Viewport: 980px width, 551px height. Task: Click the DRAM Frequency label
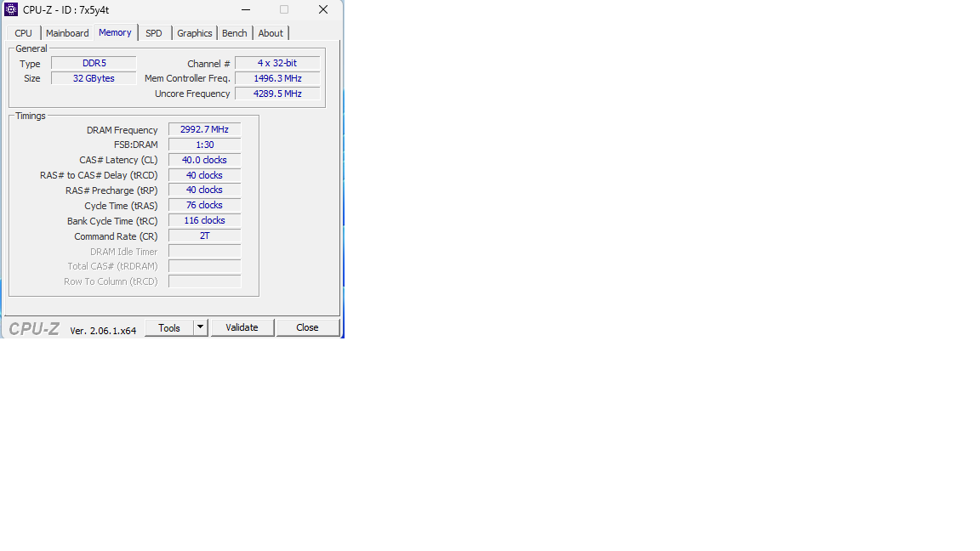[x=122, y=130]
